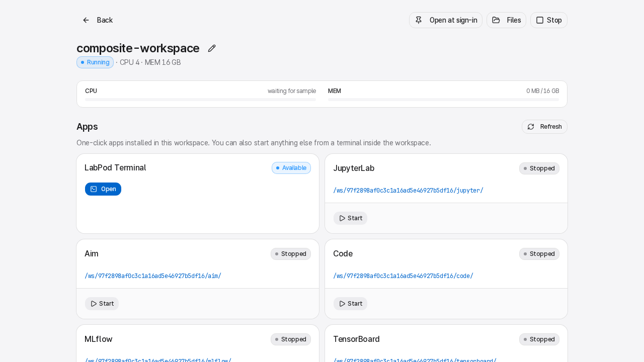Click the TensorBoard card title

click(x=356, y=339)
